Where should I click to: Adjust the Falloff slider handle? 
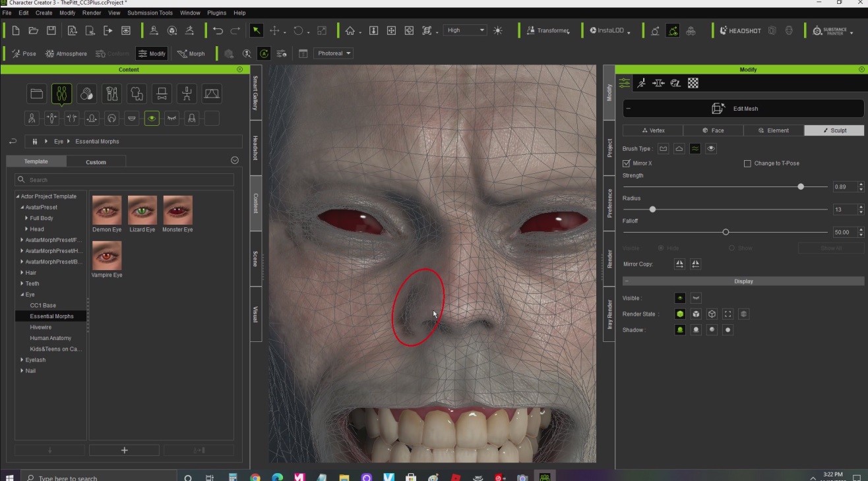(x=726, y=232)
